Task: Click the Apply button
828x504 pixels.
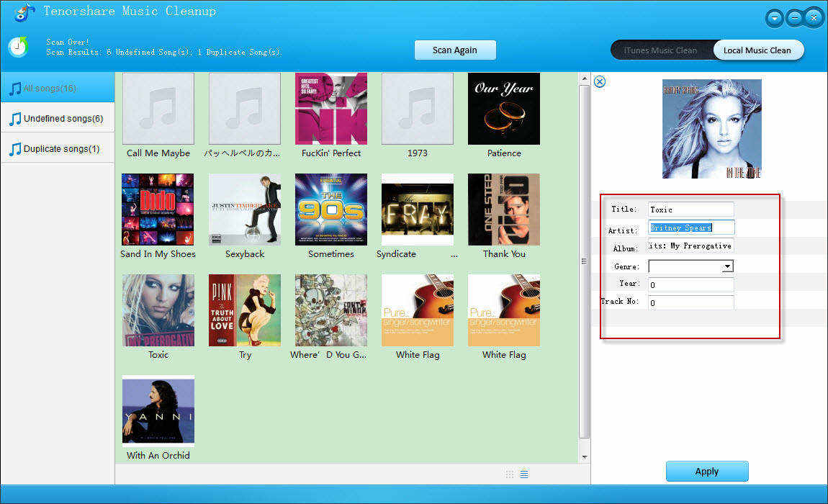Action: coord(707,472)
